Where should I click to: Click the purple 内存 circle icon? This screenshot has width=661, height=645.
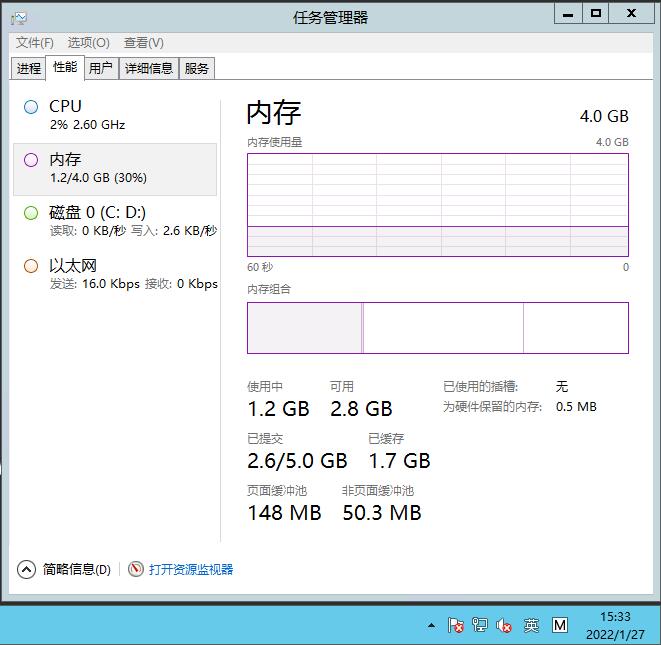pyautogui.click(x=30, y=160)
